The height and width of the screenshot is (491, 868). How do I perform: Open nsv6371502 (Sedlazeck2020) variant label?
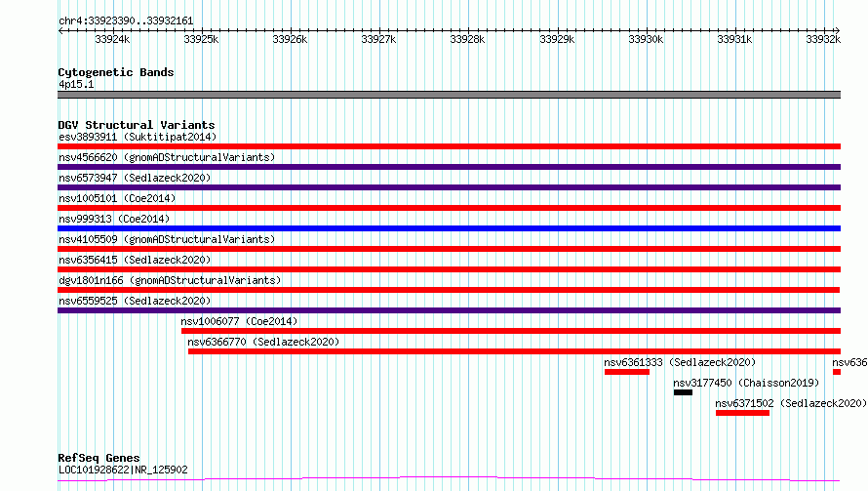coord(791,403)
